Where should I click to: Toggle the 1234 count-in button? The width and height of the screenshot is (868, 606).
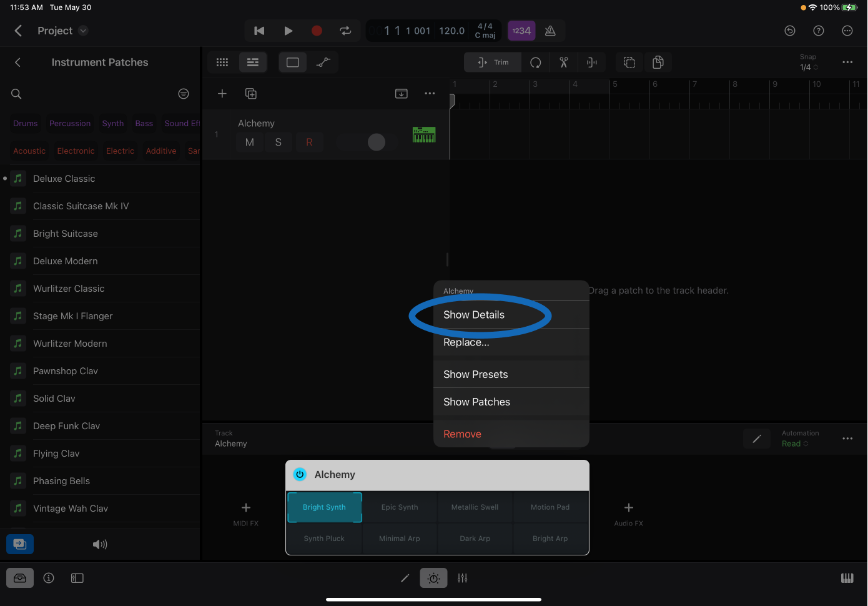tap(521, 31)
